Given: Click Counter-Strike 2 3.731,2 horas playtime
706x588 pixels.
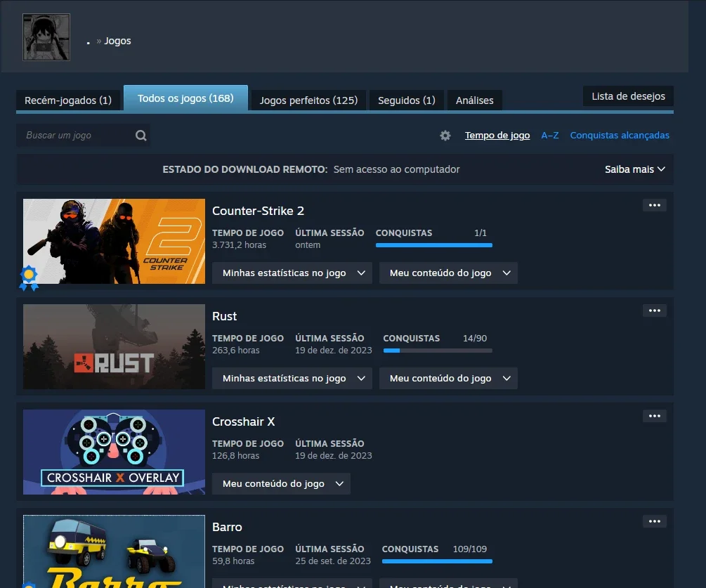Looking at the screenshot, I should point(239,245).
